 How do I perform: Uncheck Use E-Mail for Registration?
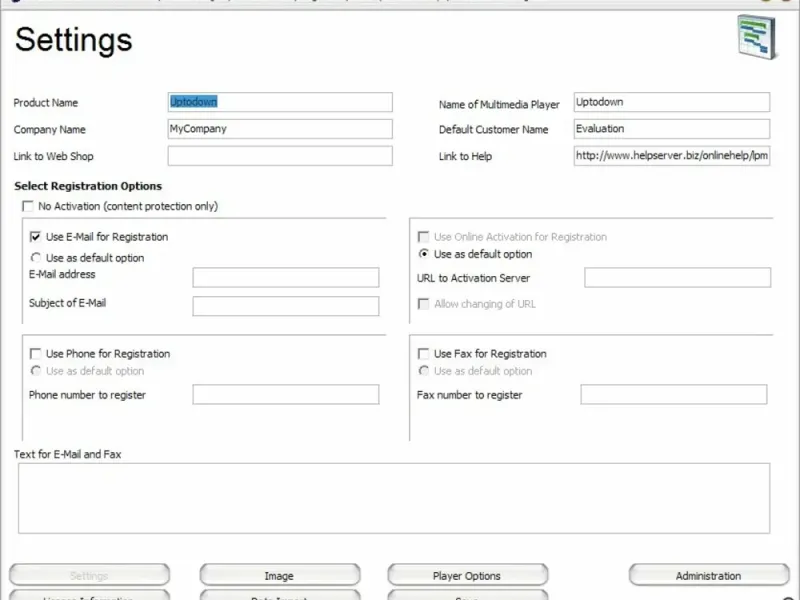(x=35, y=237)
